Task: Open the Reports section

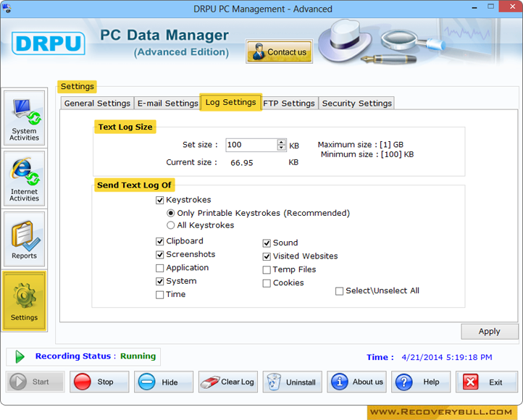Action: coord(24,239)
